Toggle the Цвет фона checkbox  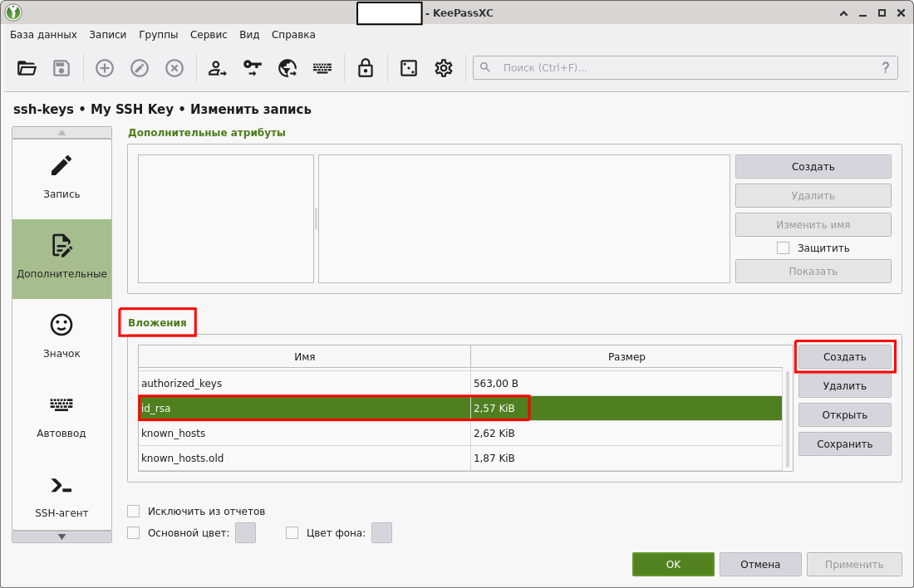(x=292, y=532)
